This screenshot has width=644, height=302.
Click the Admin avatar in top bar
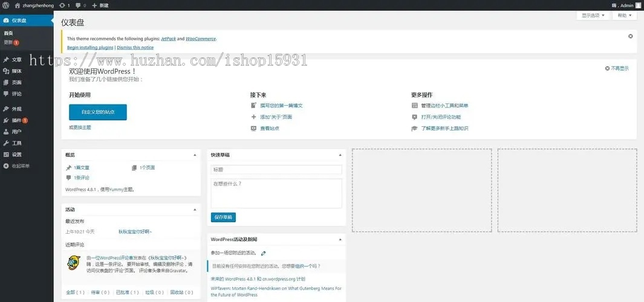coord(638,5)
